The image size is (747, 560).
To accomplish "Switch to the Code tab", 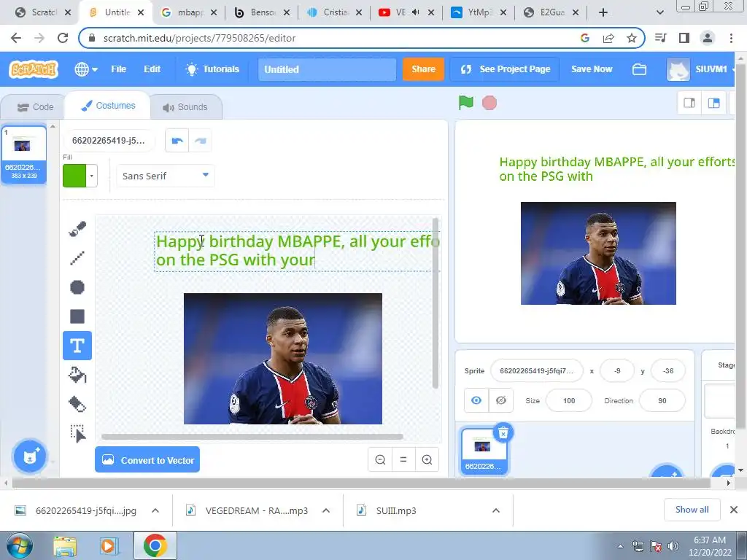I will (35, 107).
